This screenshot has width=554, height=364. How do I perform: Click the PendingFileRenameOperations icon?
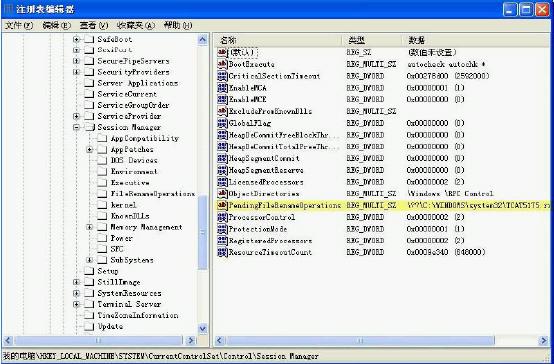222,205
